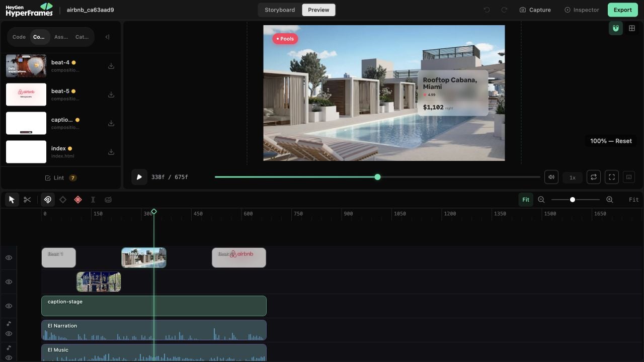644x362 pixels.
Task: Open the Inspector panel
Action: (582, 10)
